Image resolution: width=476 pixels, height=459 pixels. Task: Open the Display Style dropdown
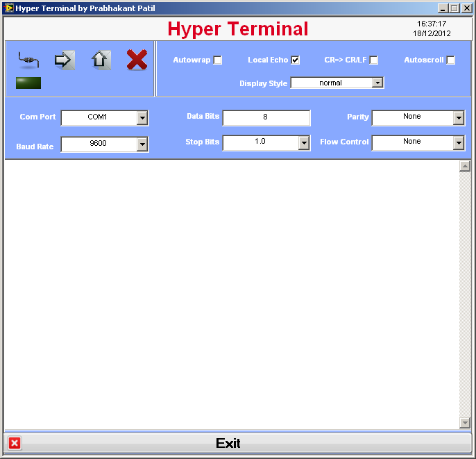[x=377, y=83]
